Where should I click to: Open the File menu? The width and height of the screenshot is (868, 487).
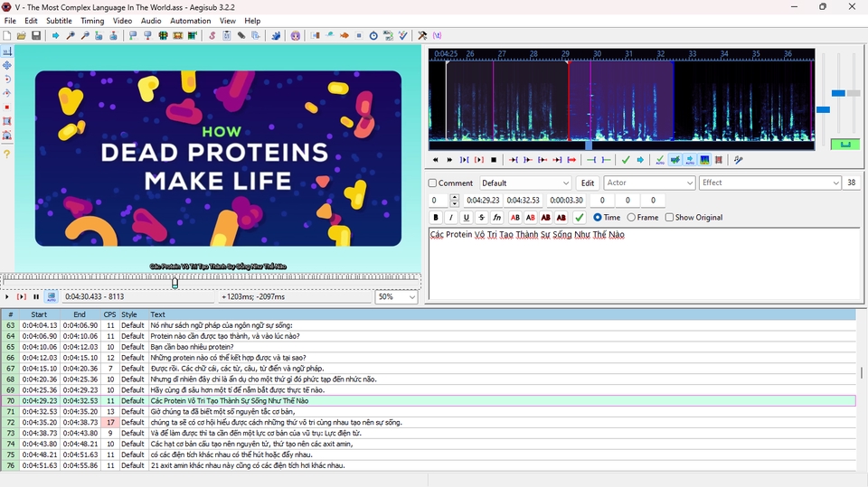click(10, 21)
